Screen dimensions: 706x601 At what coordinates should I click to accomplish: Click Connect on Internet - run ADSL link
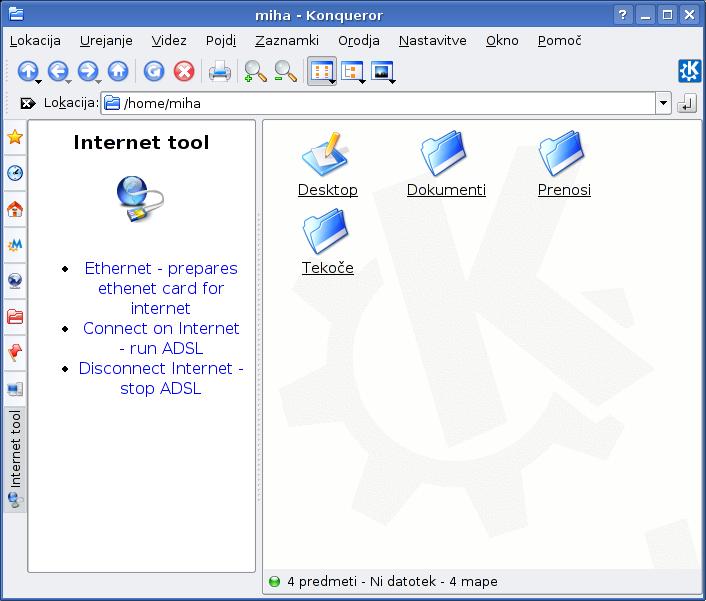pos(161,338)
